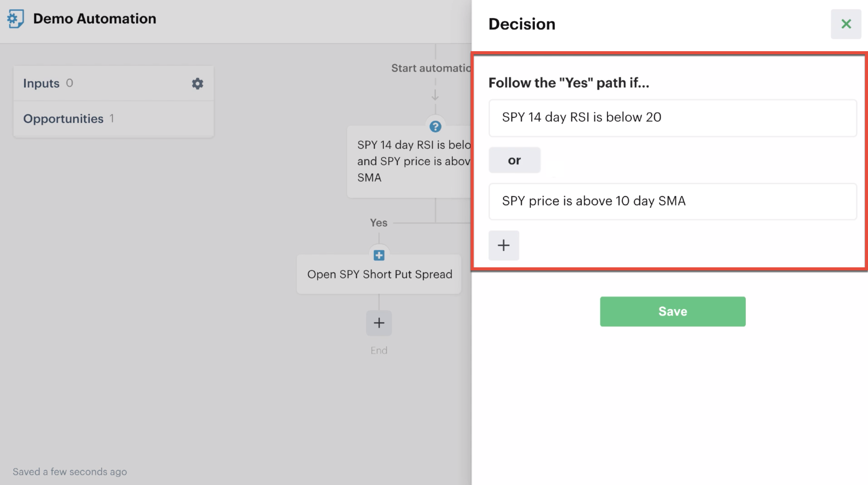
Task: Click the automation gear logo icon
Action: pos(15,18)
